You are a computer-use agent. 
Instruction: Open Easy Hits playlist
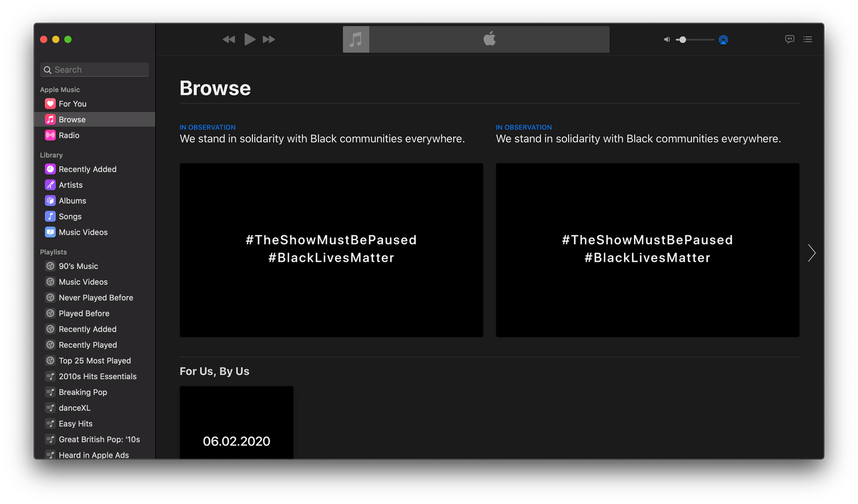[94, 424]
